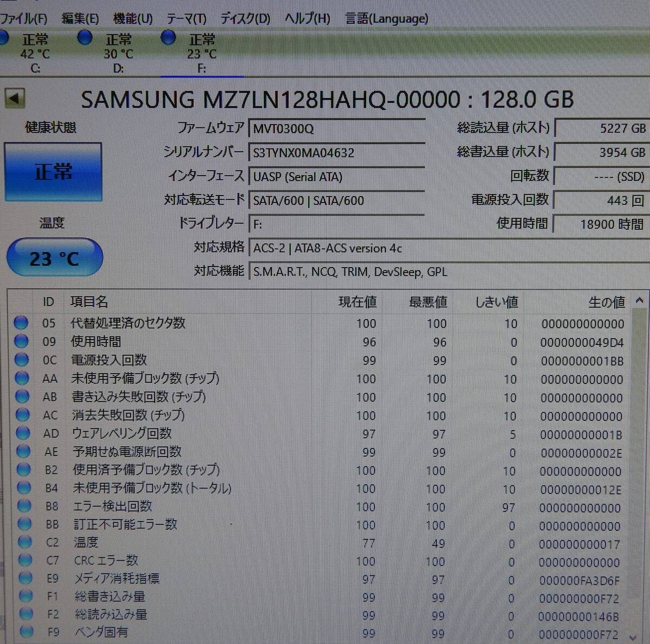The height and width of the screenshot is (644, 650).
Task: Click the status icon for row B2
Action: 23,470
